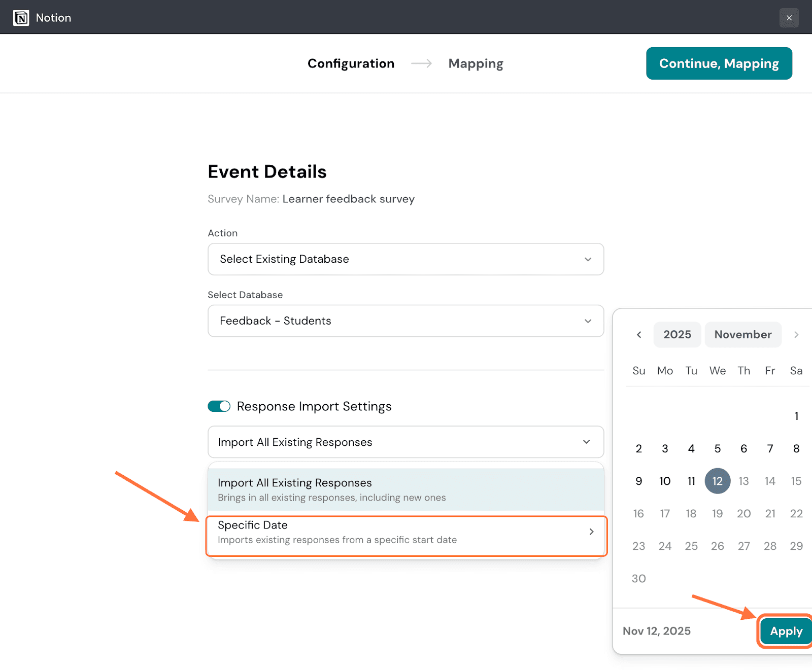Toggle Response Import Settings switch

coord(219,406)
